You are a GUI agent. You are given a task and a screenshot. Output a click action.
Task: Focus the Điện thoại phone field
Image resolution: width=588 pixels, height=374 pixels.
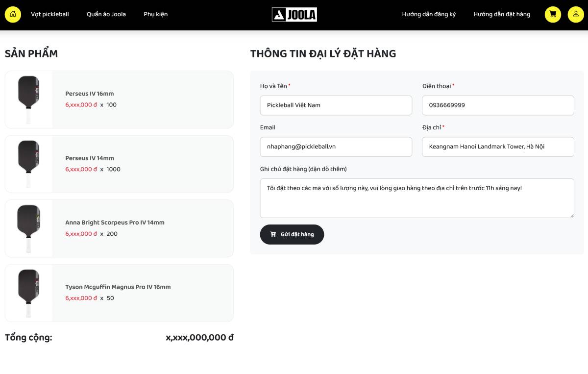coord(498,105)
